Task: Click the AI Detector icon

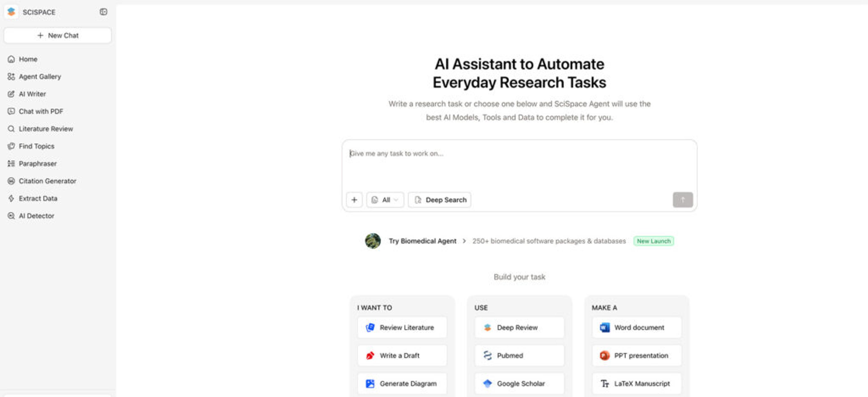Action: tap(11, 216)
